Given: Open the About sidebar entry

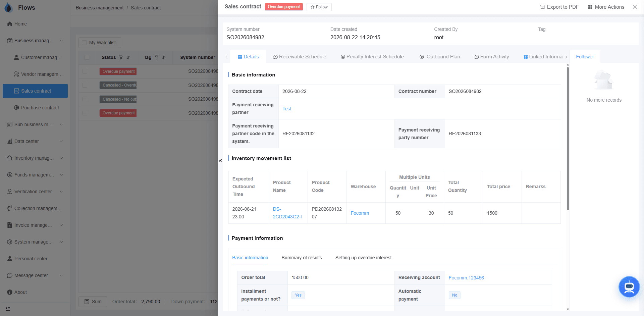Looking at the screenshot, I should [17, 292].
